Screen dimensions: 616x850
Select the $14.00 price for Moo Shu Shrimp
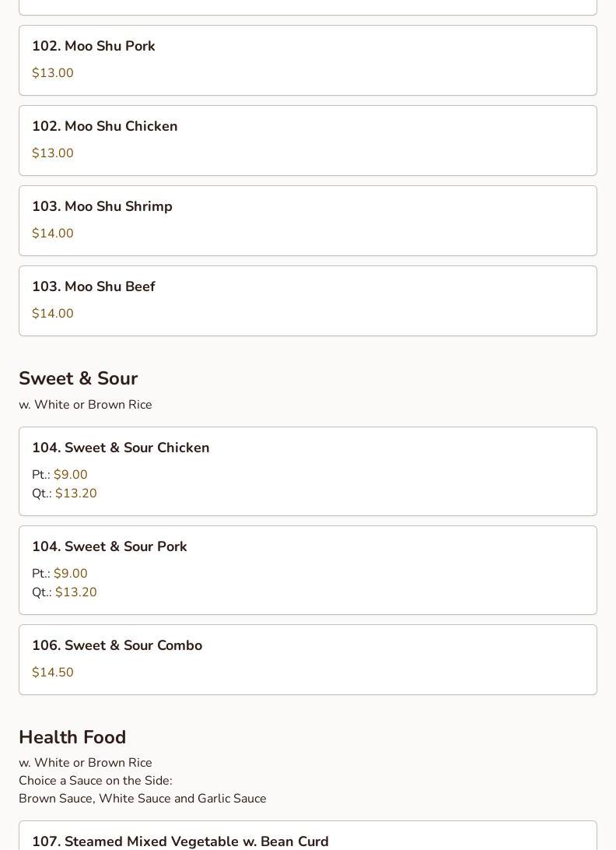click(x=53, y=234)
